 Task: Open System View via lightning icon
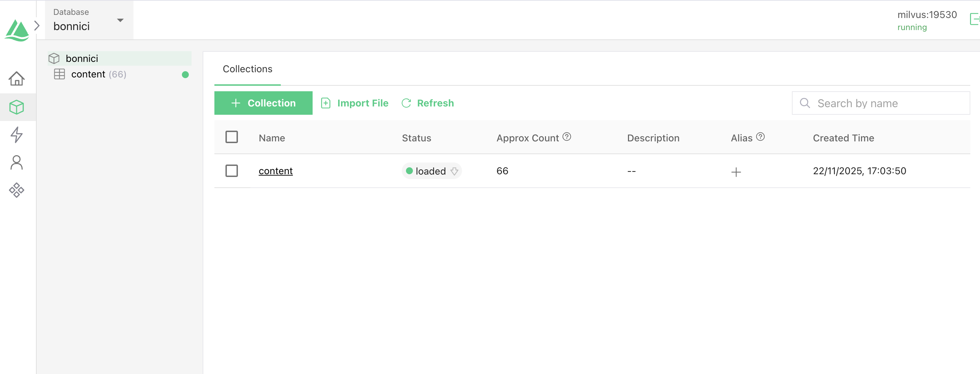(17, 135)
